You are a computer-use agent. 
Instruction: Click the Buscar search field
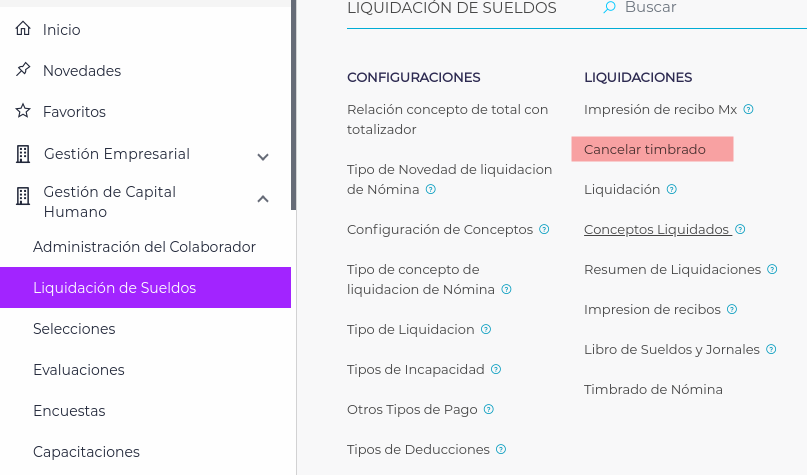tap(700, 8)
